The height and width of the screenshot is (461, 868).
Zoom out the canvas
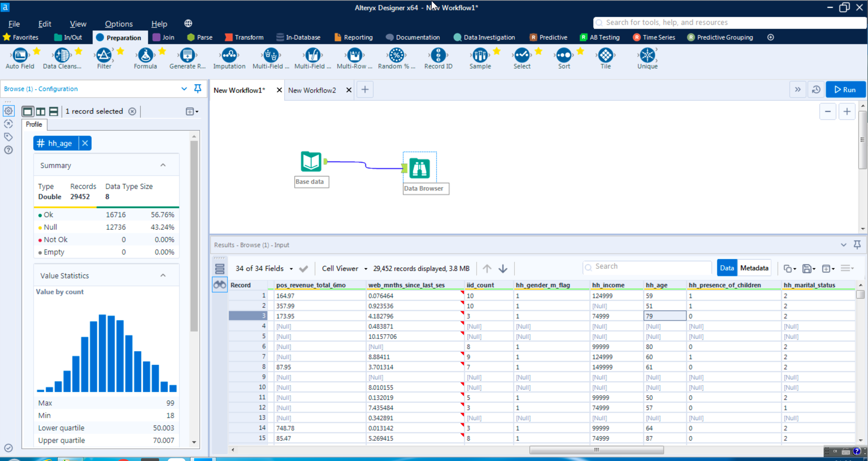(x=828, y=112)
